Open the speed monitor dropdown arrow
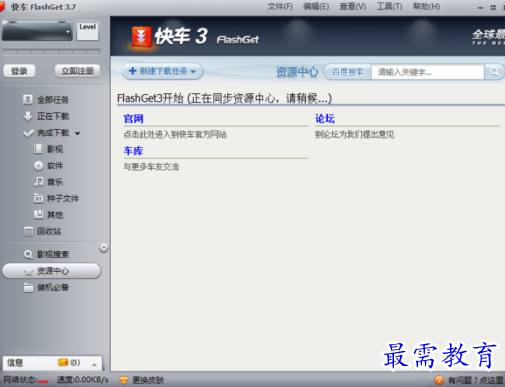 pos(68,32)
